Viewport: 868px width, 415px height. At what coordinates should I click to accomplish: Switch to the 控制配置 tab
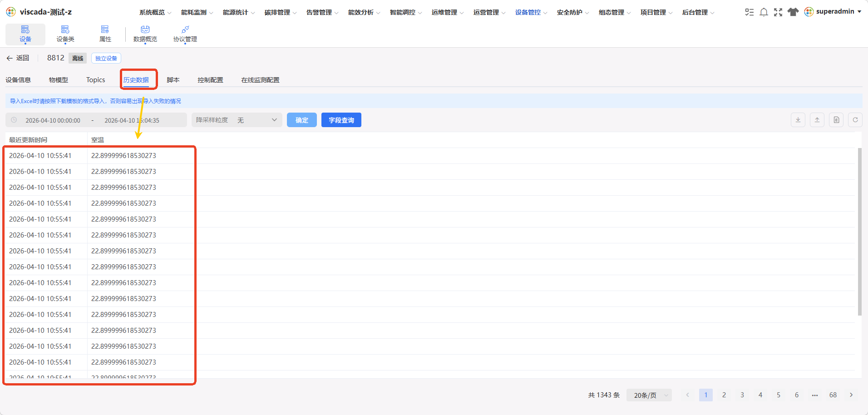(210, 80)
